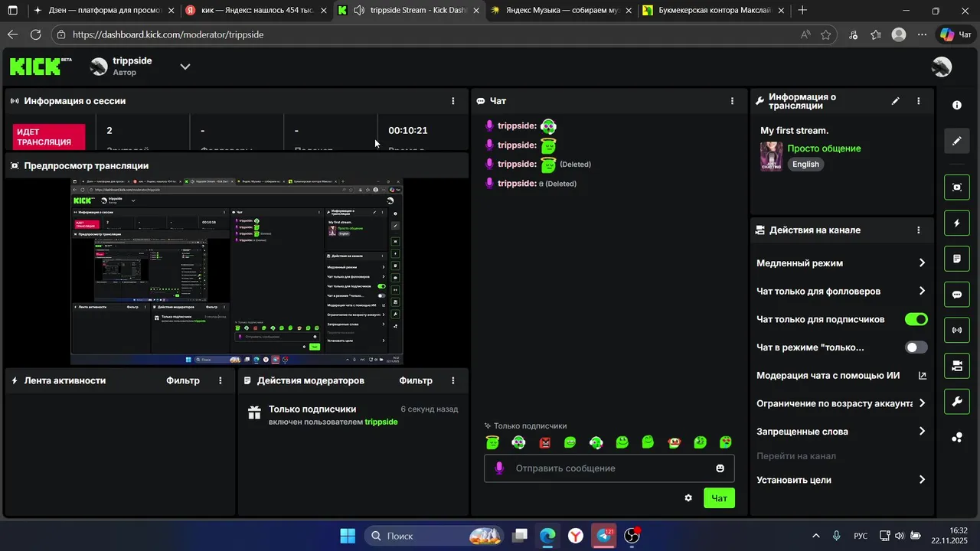The width and height of the screenshot is (980, 551).
Task: Refresh the page in browser
Action: pos(35,34)
